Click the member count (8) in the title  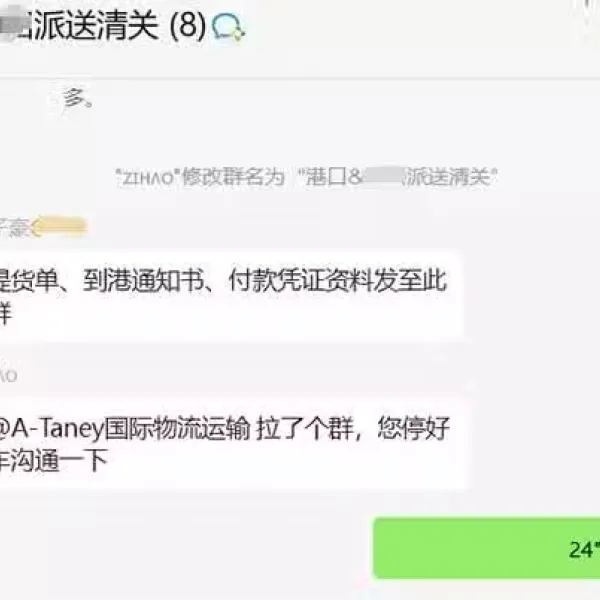pos(188,26)
